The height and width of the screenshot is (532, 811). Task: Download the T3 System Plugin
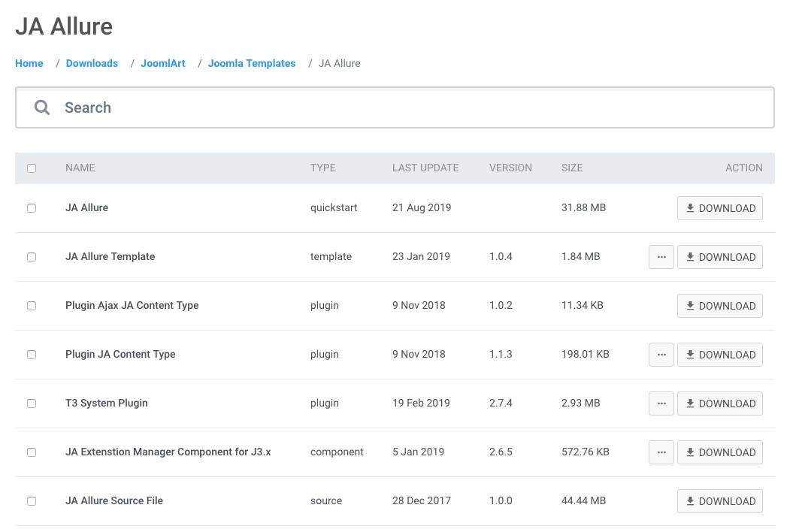click(719, 404)
